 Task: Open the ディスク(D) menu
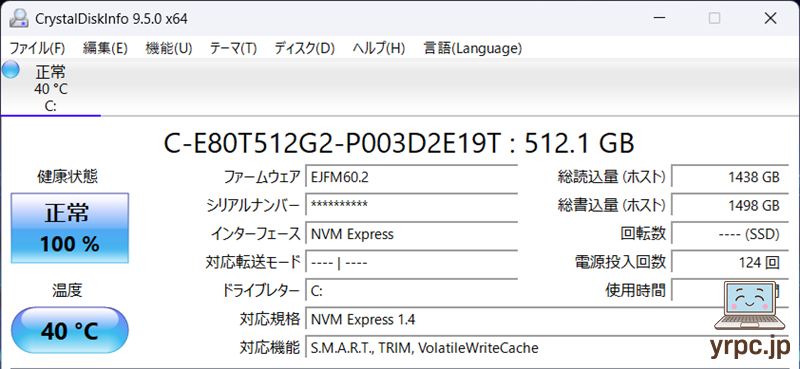point(305,48)
